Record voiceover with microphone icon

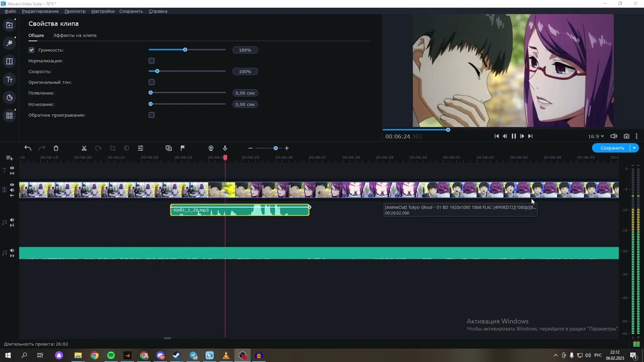pyautogui.click(x=225, y=148)
